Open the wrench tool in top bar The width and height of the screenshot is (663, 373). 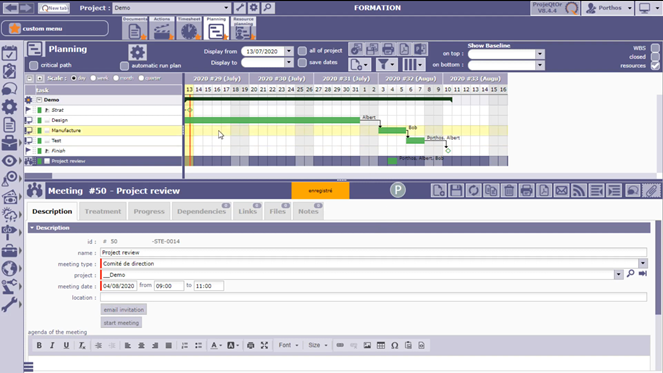(240, 8)
